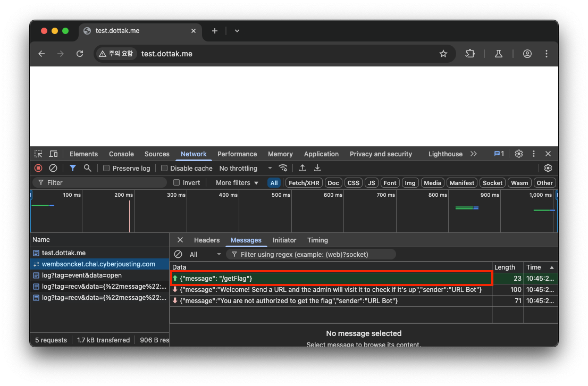Toggle device toolbar icon
The width and height of the screenshot is (588, 386).
[53, 154]
